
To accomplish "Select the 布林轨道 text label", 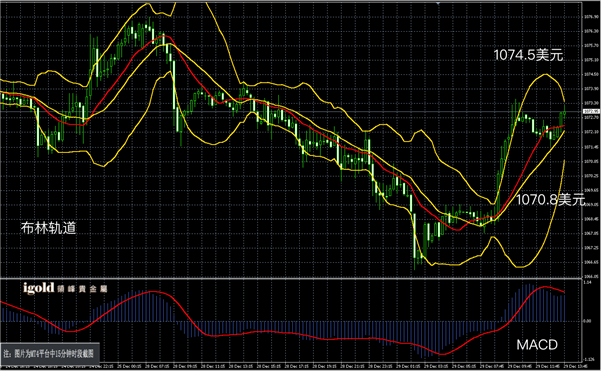I will point(48,228).
